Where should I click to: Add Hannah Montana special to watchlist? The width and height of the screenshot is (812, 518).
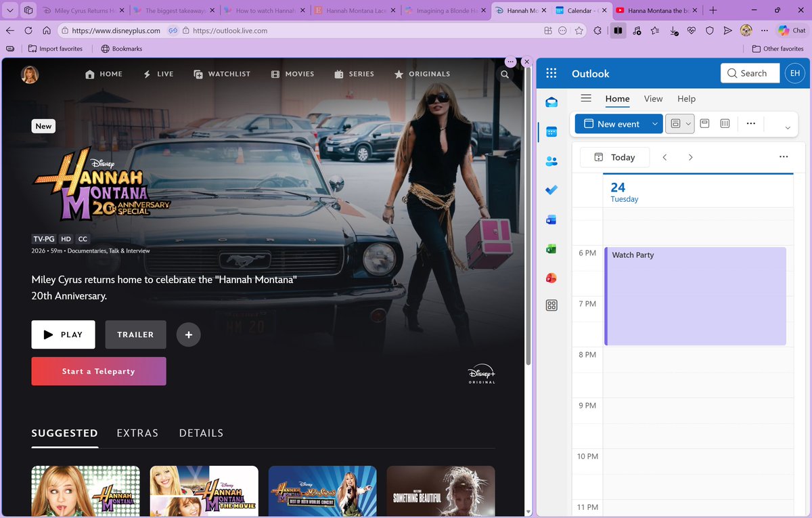point(189,334)
